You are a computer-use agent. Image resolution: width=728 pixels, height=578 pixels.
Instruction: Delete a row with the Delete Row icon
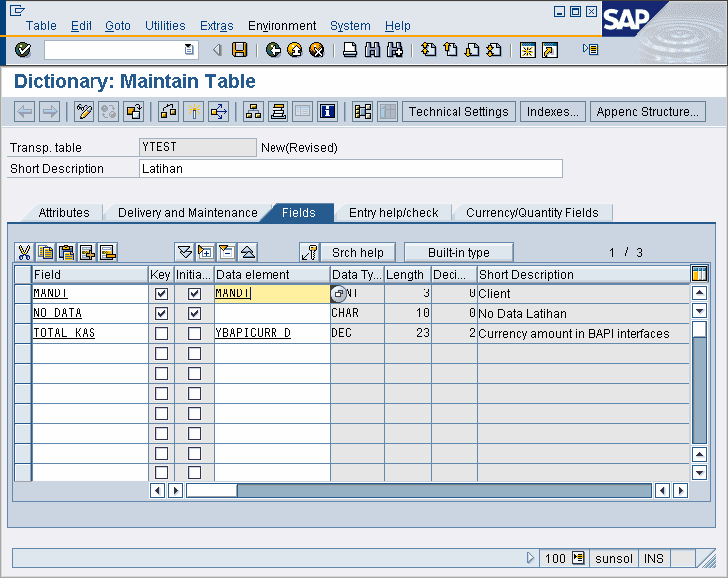(x=108, y=252)
